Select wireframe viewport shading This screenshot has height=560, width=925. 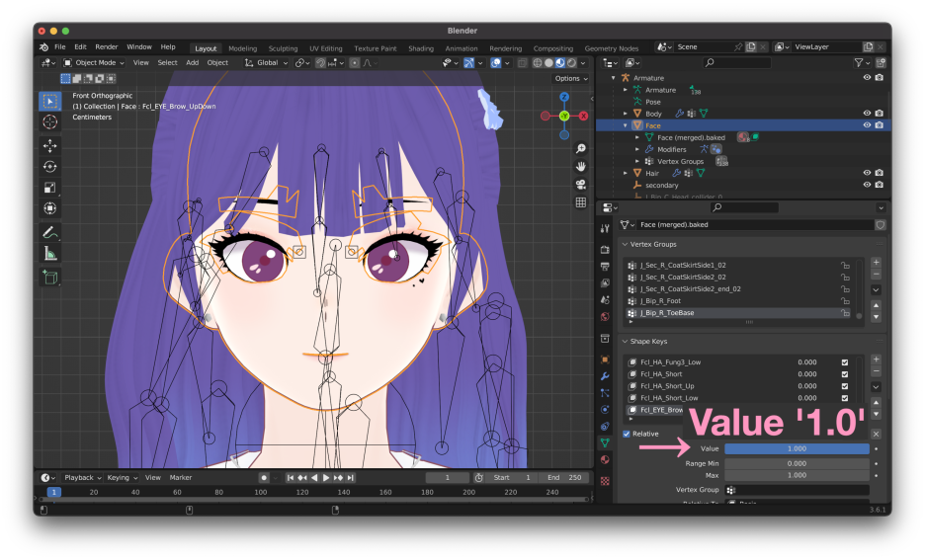[538, 62]
